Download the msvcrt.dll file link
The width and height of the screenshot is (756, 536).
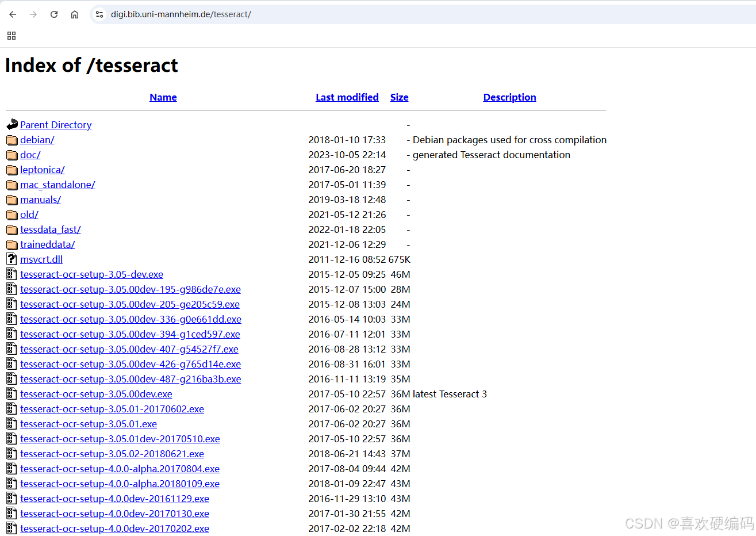[41, 259]
